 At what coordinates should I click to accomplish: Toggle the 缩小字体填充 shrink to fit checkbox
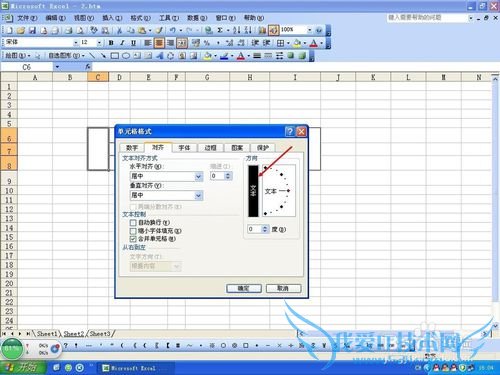[x=133, y=231]
